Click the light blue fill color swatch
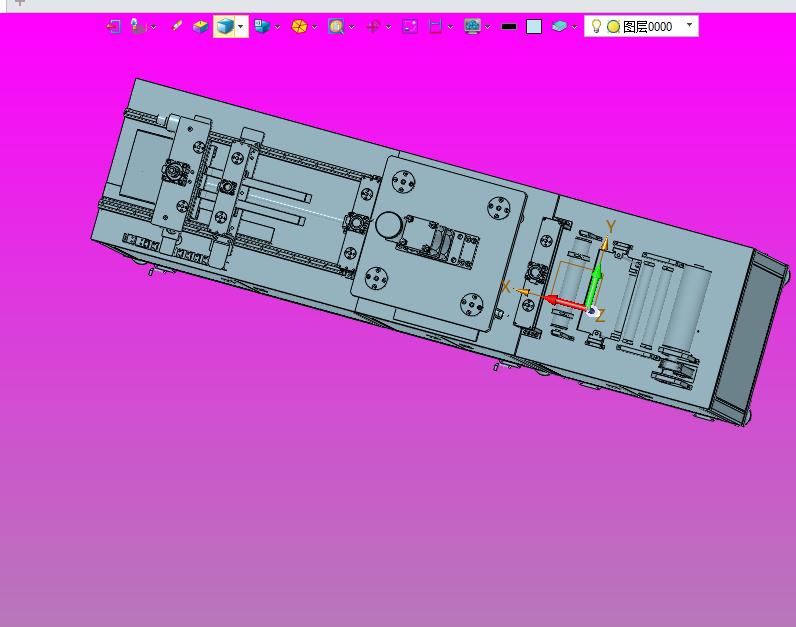Screen dimensions: 796x627 [x=534, y=26]
